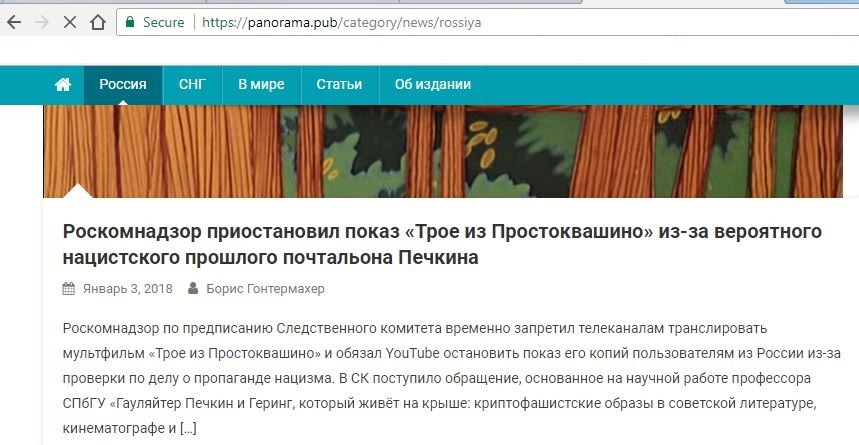This screenshot has height=445, width=859.
Task: Open the Об издании page
Action: tap(433, 84)
